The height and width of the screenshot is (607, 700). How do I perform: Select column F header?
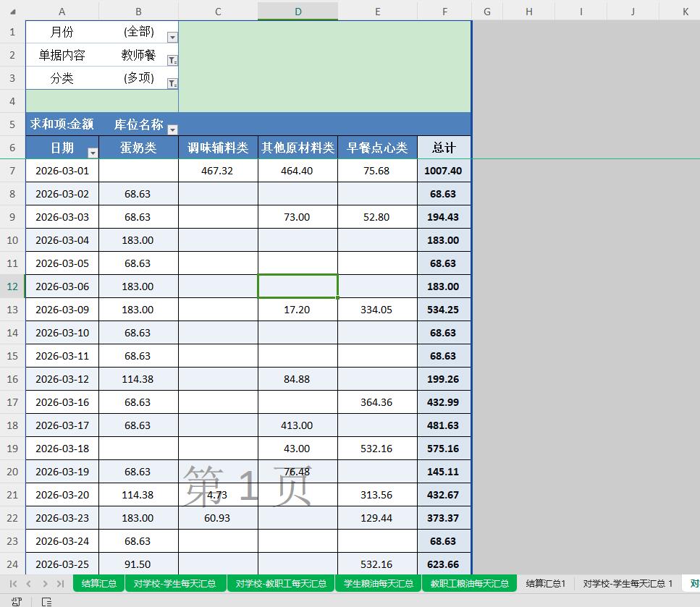(x=444, y=12)
